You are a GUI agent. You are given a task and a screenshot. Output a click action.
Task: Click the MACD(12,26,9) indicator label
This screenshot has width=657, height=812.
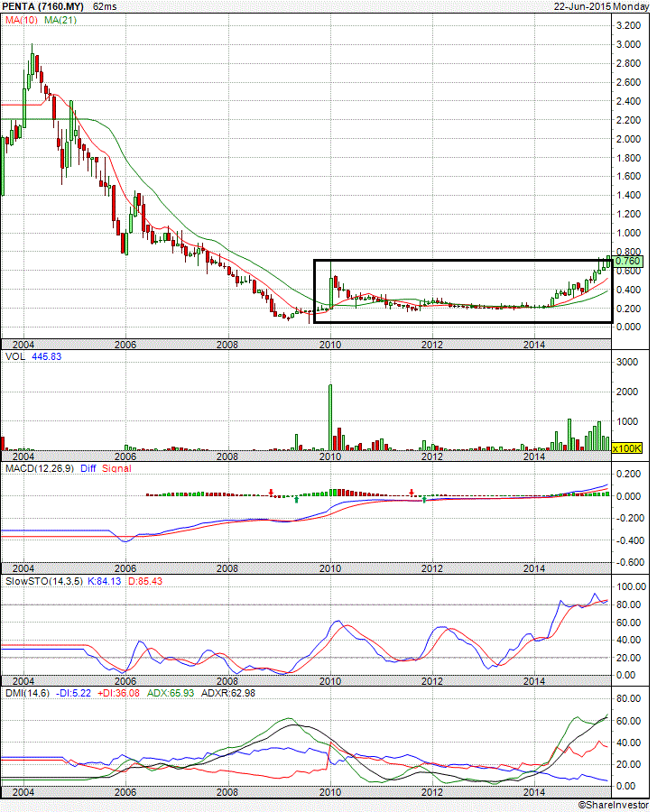pyautogui.click(x=40, y=468)
